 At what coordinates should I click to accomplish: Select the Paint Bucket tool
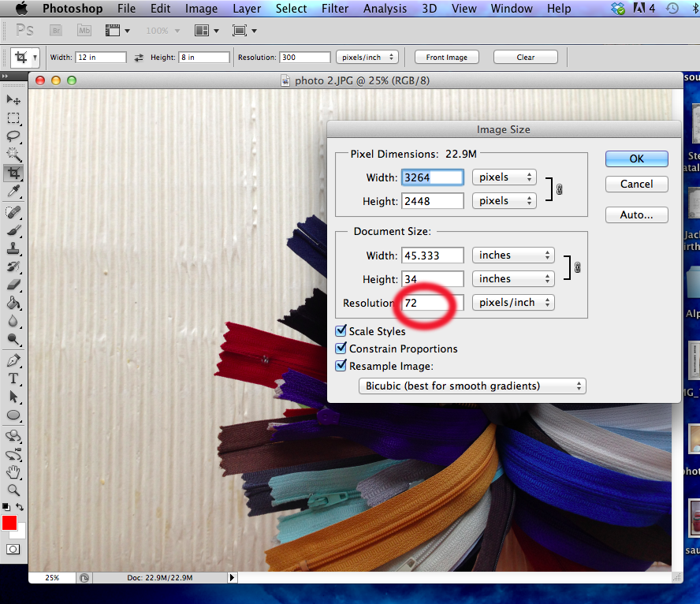[14, 303]
